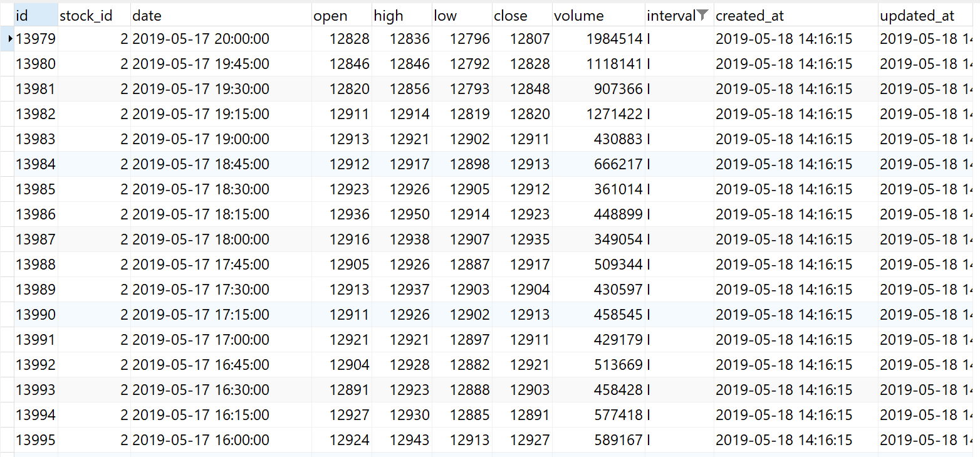Select the volume cell 448899

click(598, 214)
